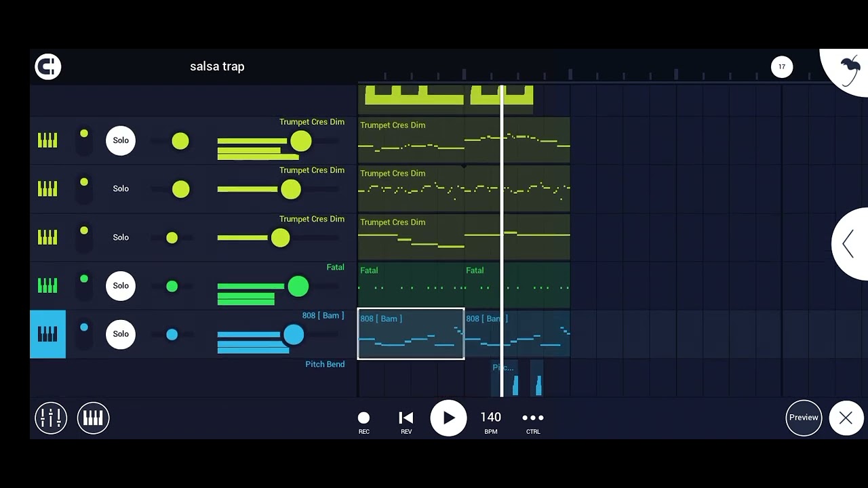Select the first Fatal clip in the playlist

pyautogui.click(x=411, y=285)
